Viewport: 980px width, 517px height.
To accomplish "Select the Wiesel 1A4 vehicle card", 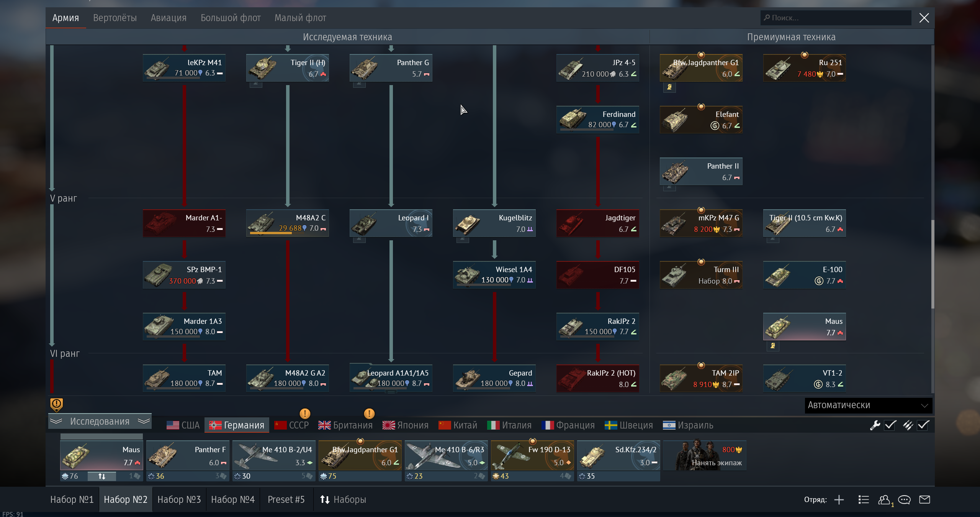I will tap(494, 275).
